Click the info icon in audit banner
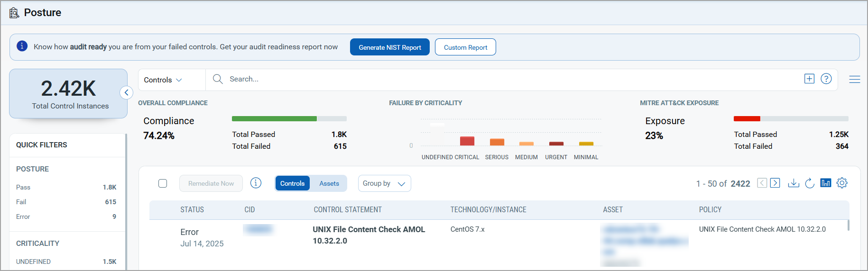The image size is (868, 271). [x=22, y=46]
